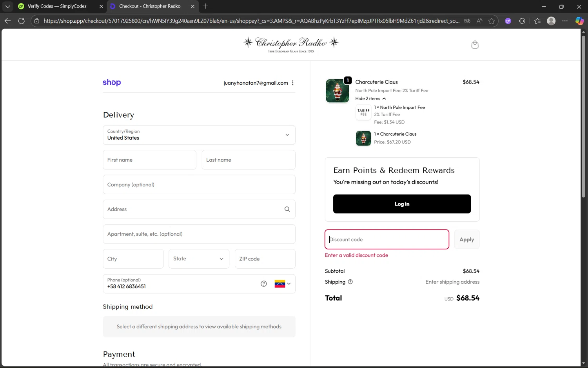The width and height of the screenshot is (588, 368).
Task: Focus the ZIP code field
Action: 265,259
